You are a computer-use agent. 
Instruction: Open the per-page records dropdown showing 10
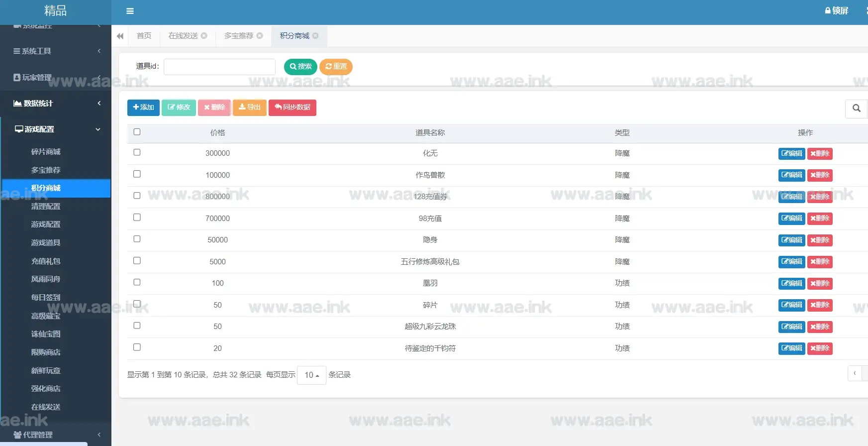click(311, 375)
